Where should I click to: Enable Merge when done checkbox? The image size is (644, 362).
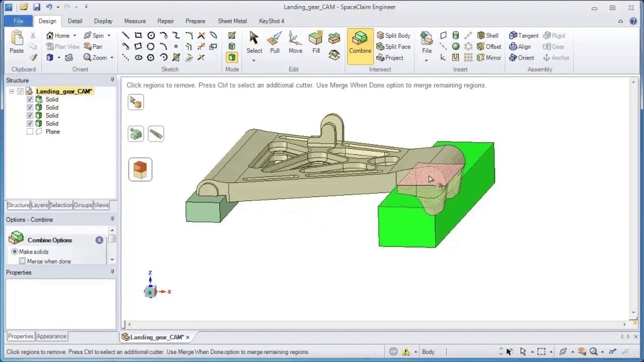[x=22, y=261]
